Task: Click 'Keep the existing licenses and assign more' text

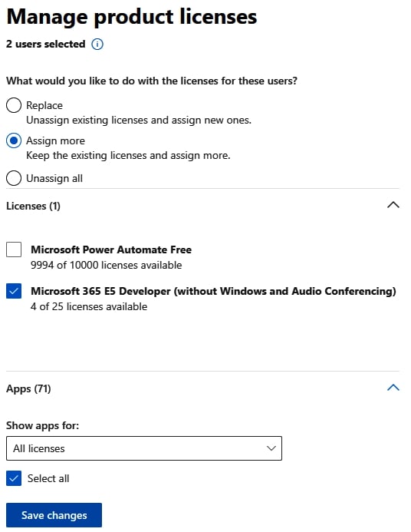Action: (128, 155)
